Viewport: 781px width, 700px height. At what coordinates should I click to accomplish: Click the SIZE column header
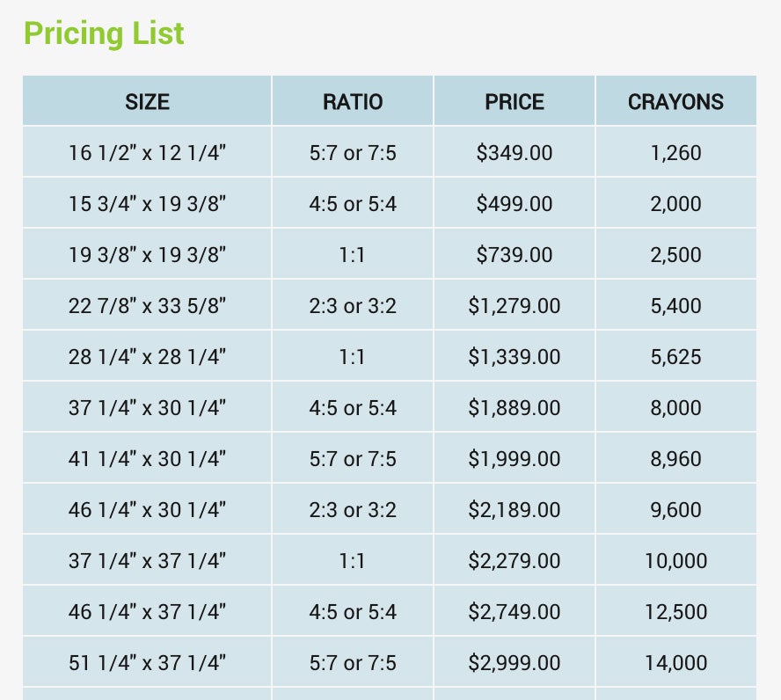147,102
